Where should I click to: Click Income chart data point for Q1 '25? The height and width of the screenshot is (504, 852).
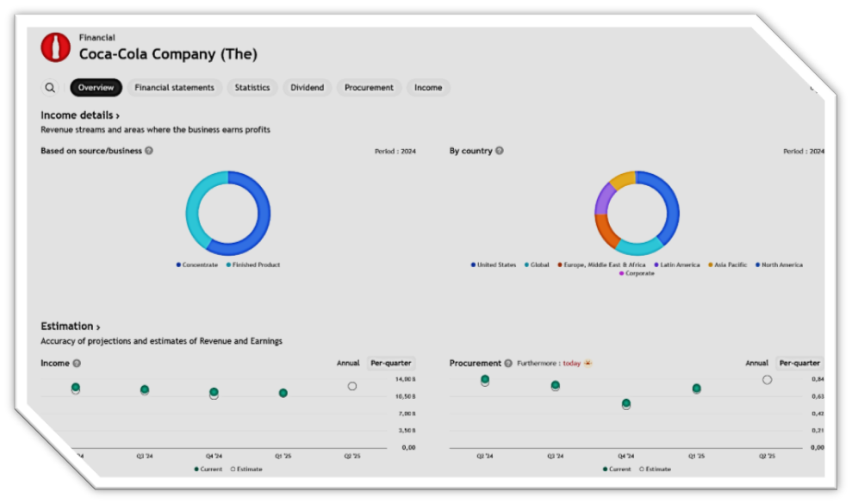point(283,393)
